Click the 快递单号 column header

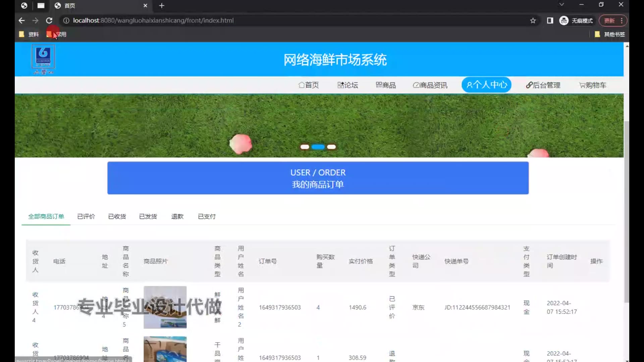pyautogui.click(x=457, y=261)
